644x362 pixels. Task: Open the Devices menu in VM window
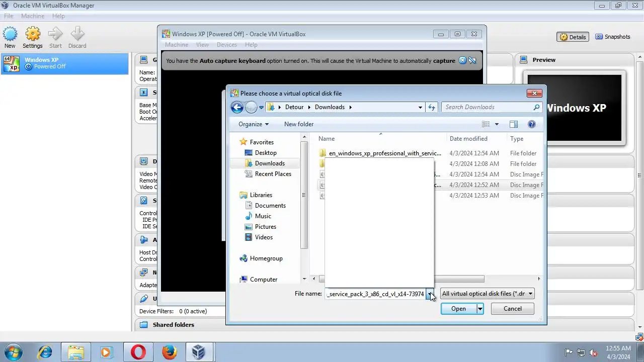point(227,45)
